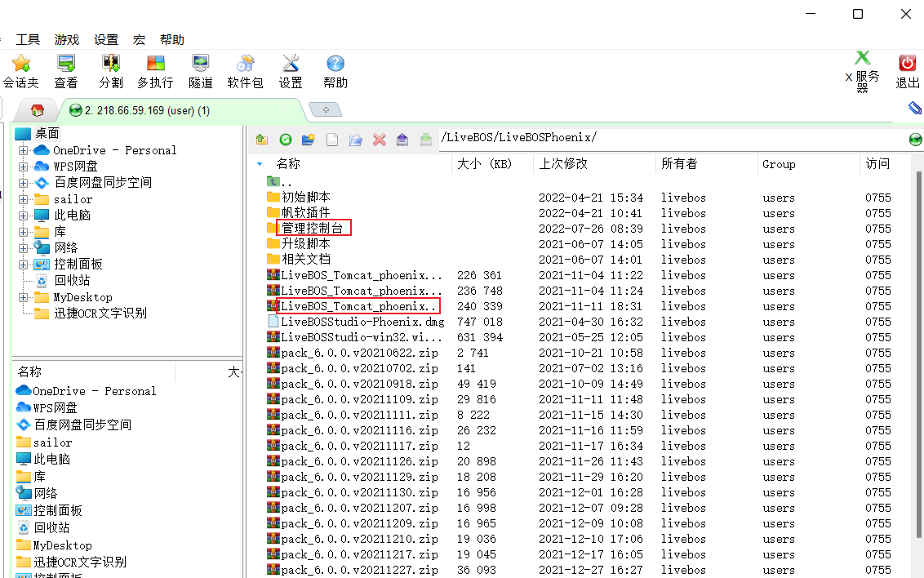Sort by 访问 column header
The height and width of the screenshot is (578, 924).
[x=877, y=164]
